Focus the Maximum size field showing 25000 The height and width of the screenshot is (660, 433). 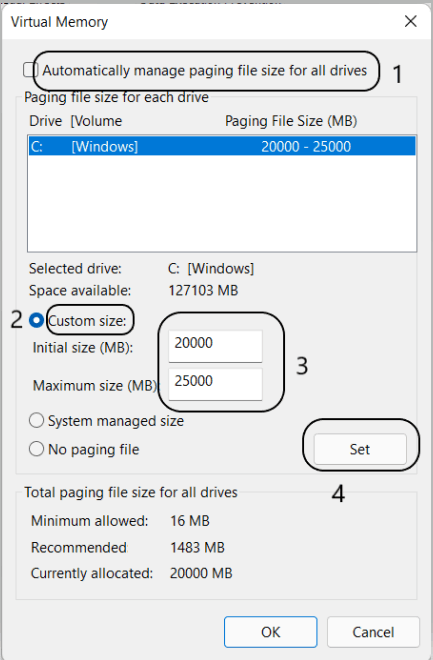215,384
